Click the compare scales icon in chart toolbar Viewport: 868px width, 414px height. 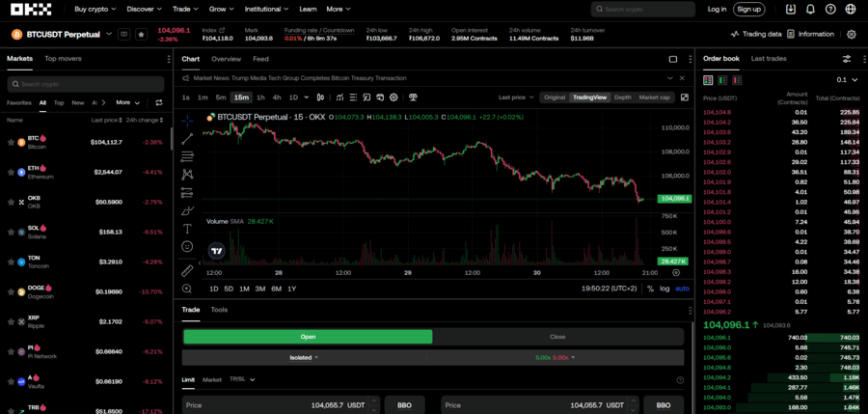click(413, 97)
